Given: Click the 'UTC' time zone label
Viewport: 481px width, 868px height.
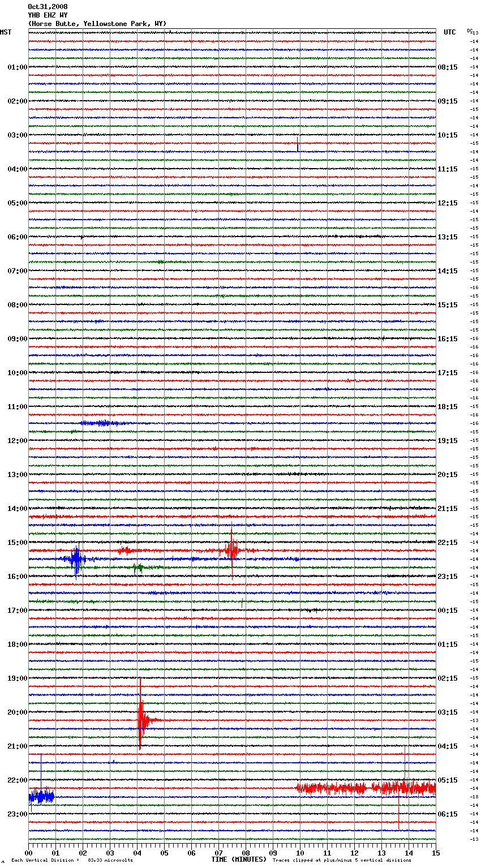Looking at the screenshot, I should 450,32.
